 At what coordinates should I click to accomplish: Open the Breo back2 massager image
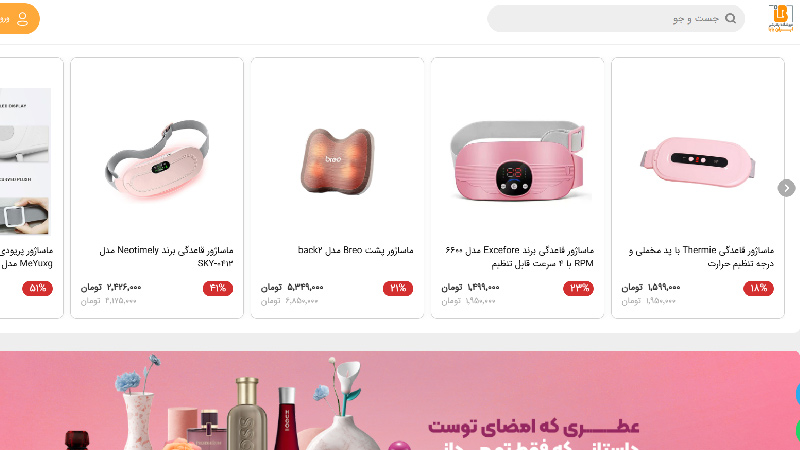[337, 161]
